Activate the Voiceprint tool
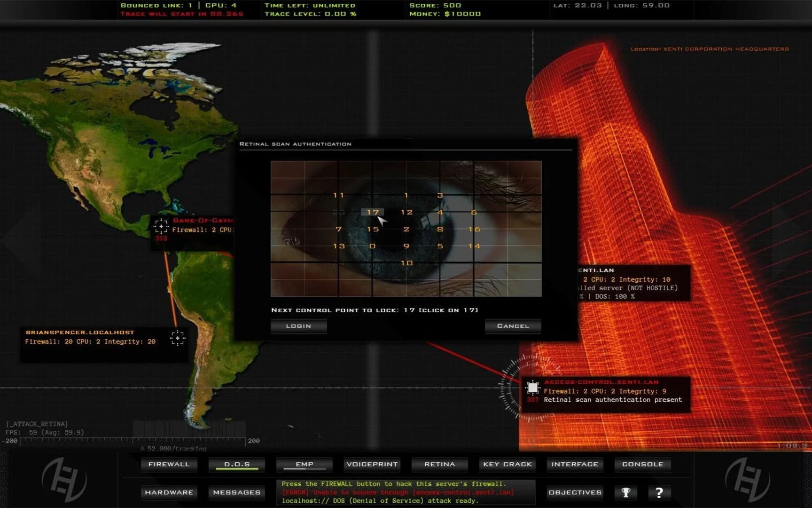Viewport: 812px width, 508px height. tap(372, 464)
